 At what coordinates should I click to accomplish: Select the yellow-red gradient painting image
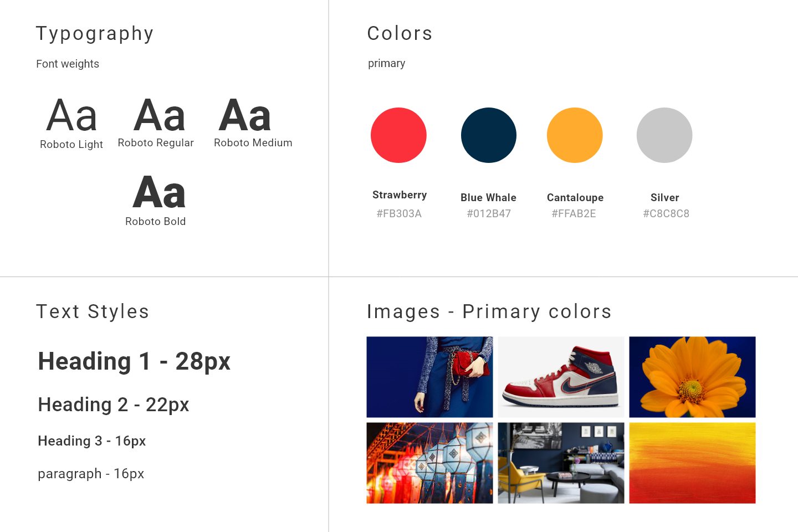[692, 463]
